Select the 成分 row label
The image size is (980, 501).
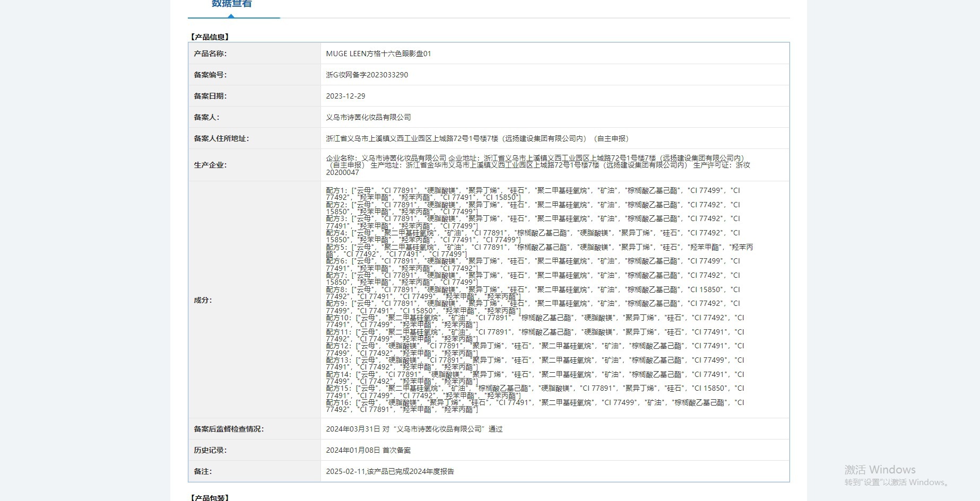tap(203, 300)
